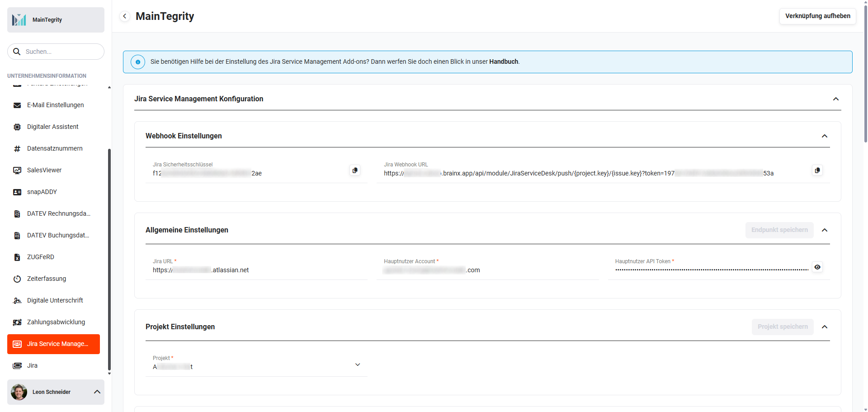The image size is (868, 412).
Task: Open Datensatznummern menu item
Action: coord(53,148)
